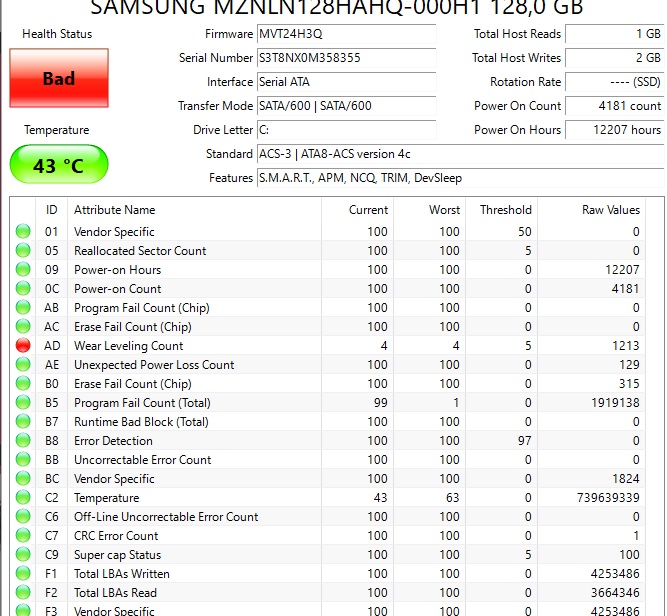Click the Total Host Writes value 2 GB
This screenshot has height=616, width=667.
coord(614,58)
